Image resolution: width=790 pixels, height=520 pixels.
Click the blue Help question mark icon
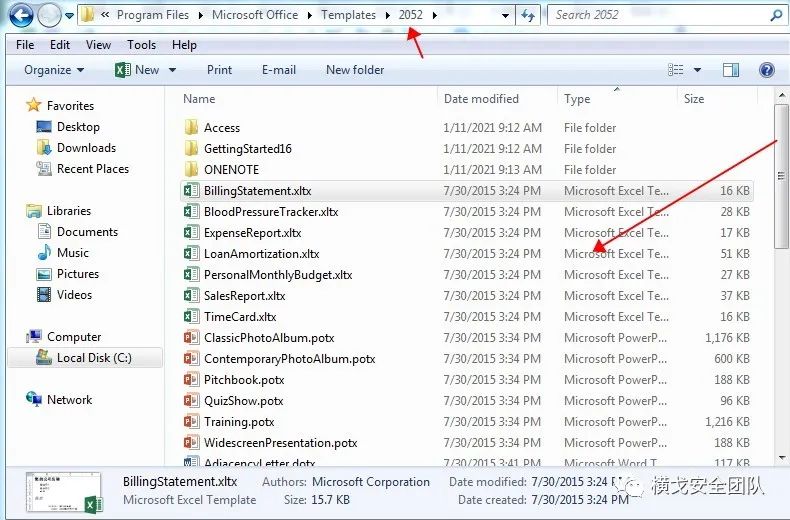click(x=767, y=70)
